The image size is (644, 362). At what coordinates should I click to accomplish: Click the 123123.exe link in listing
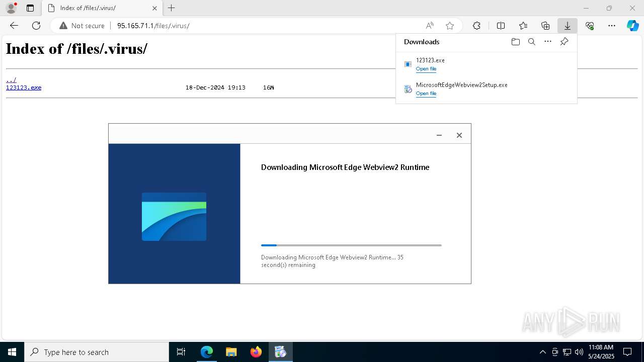point(24,87)
